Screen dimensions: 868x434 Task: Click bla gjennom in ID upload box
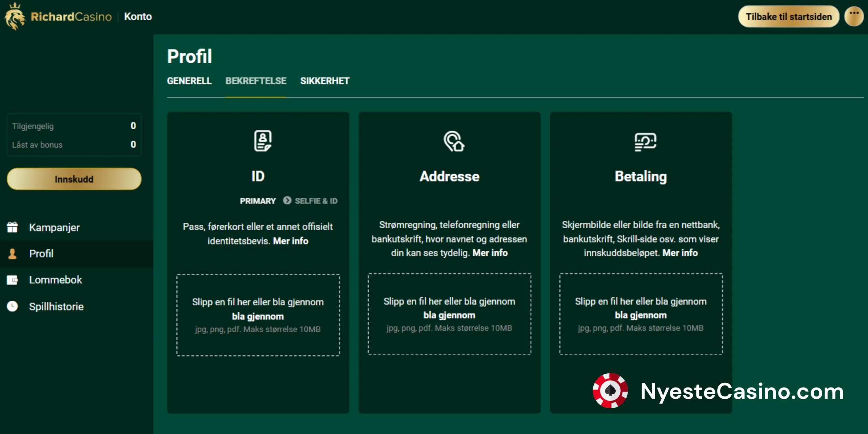click(x=258, y=317)
